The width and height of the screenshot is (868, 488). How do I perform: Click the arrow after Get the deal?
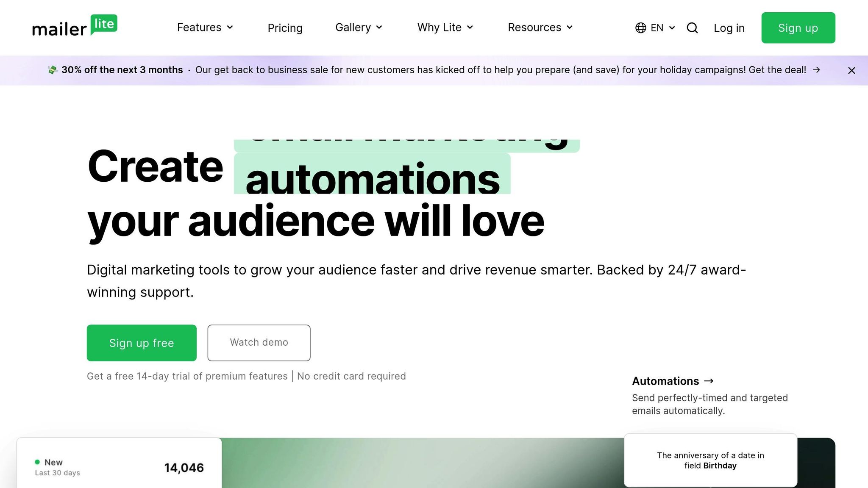(816, 70)
